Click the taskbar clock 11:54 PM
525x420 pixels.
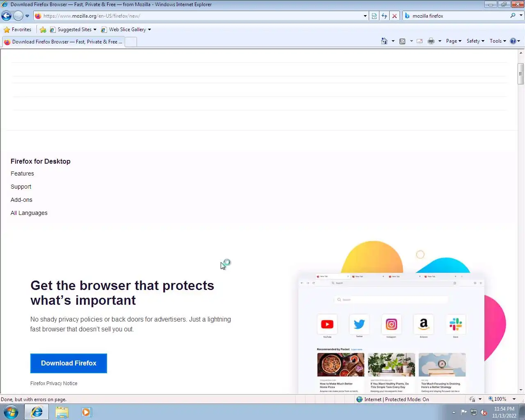tap(504, 409)
